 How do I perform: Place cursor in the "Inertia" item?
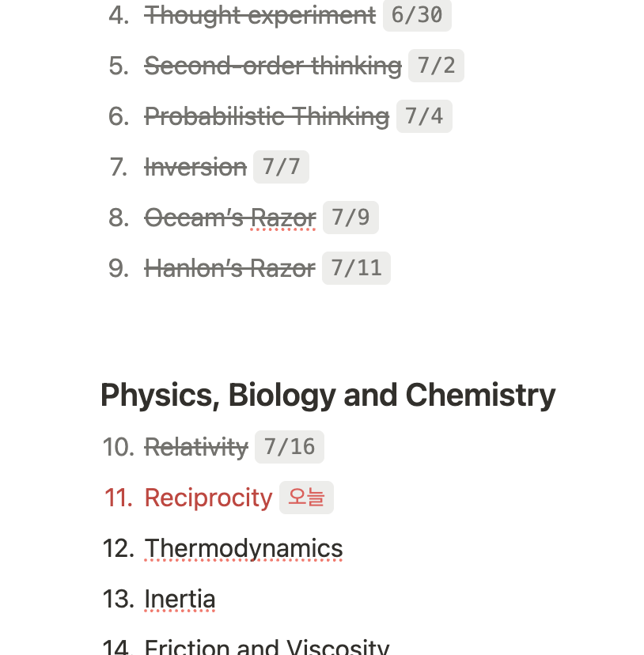coord(180,599)
